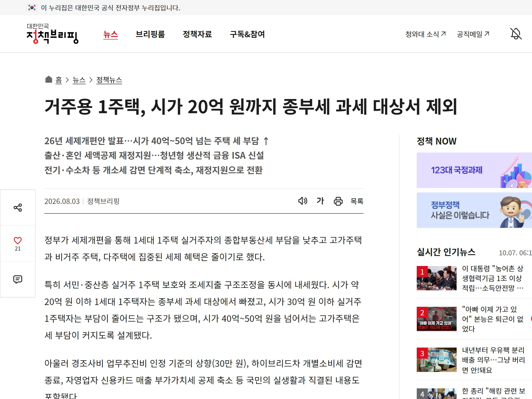The width and height of the screenshot is (532, 399).
Task: Open the 123대 국정과제 banner
Action: click(x=474, y=170)
